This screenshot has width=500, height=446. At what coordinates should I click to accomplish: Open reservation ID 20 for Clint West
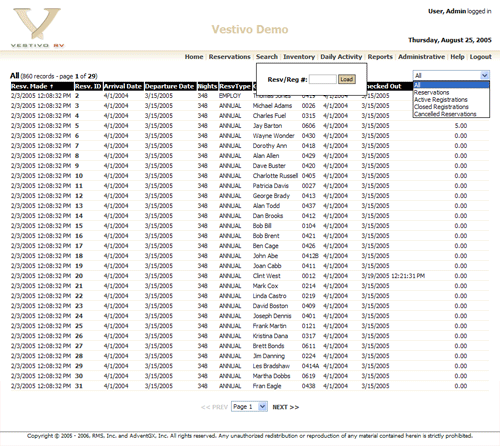tap(79, 276)
